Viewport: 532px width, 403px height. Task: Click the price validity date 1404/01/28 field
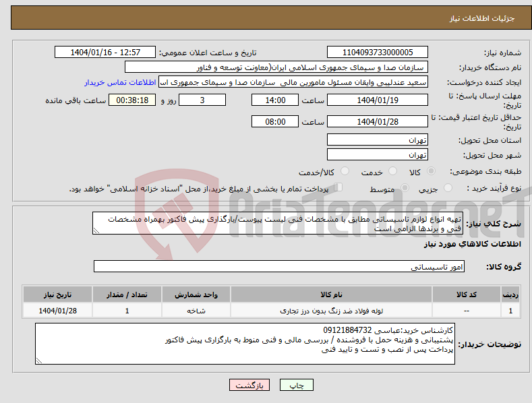point(378,121)
